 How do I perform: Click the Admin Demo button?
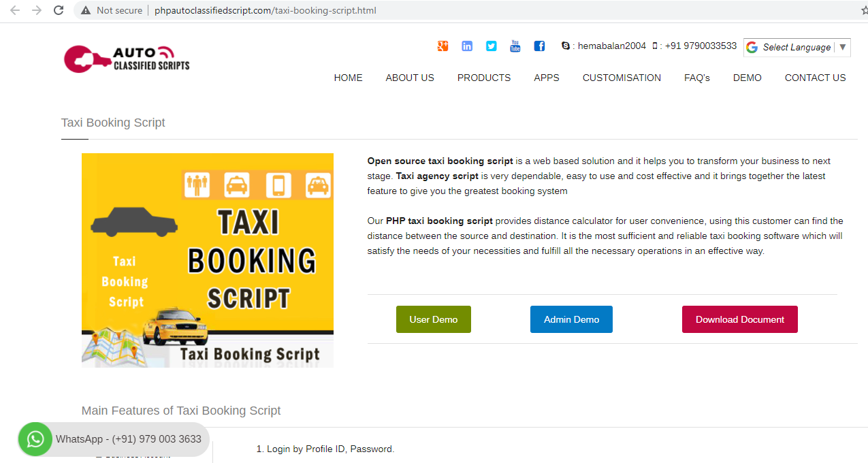pos(571,319)
